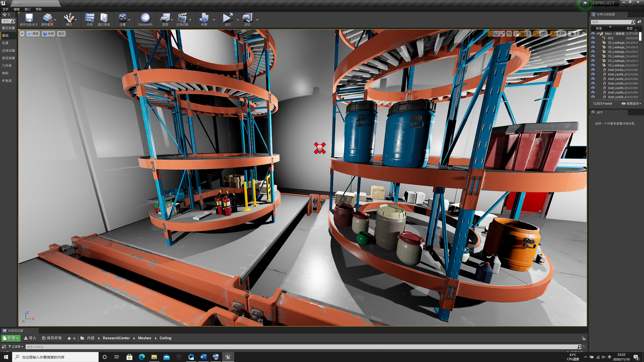Image resolution: width=644 pixels, height=362 pixels.
Task: Click the Meshes breadcrumb folder
Action: tap(145, 338)
